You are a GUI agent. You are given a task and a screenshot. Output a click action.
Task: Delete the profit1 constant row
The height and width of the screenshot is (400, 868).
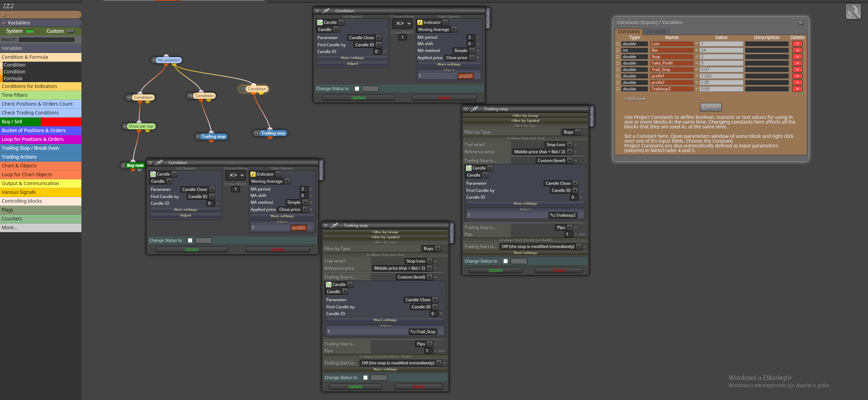click(797, 76)
